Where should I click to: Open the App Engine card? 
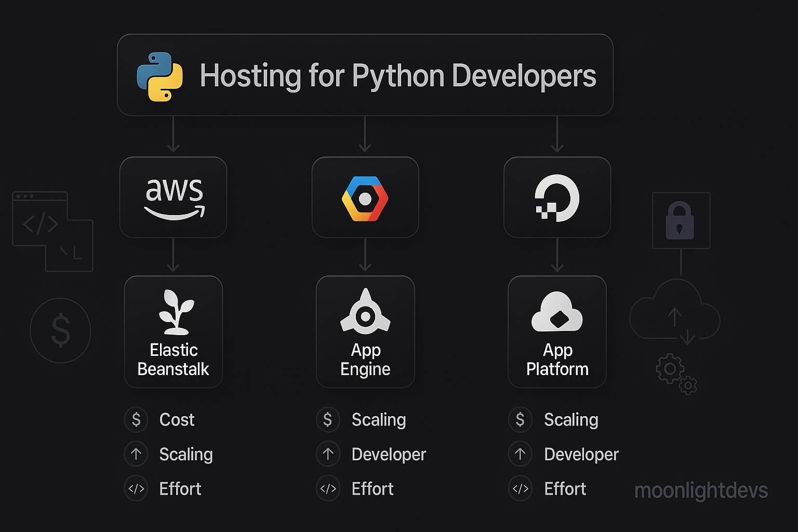(365, 331)
